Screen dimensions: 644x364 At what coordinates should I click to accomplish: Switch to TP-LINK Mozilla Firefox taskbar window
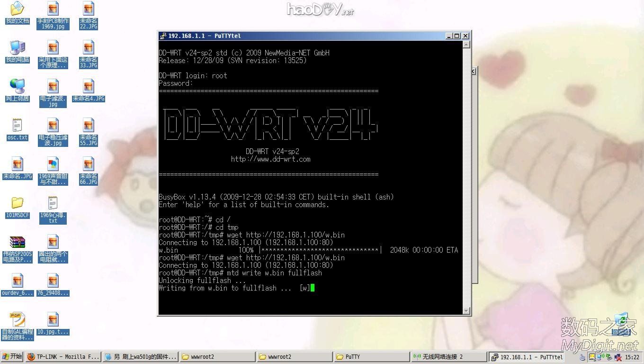point(63,357)
